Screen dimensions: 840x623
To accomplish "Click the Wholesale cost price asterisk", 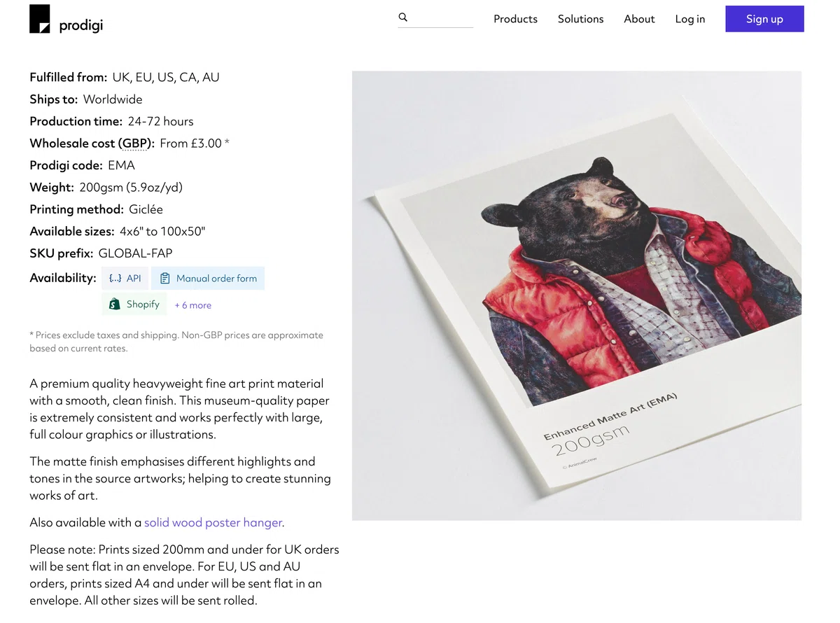I will coord(227,142).
